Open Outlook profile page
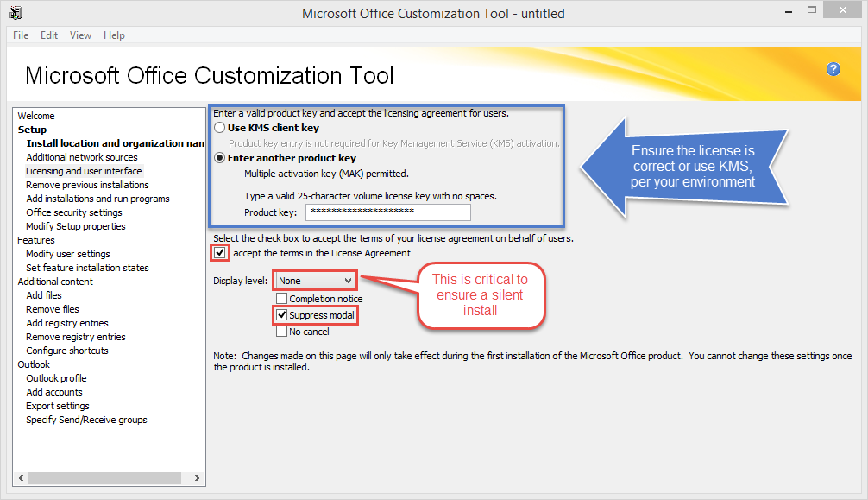Image resolution: width=868 pixels, height=500 pixels. (56, 378)
